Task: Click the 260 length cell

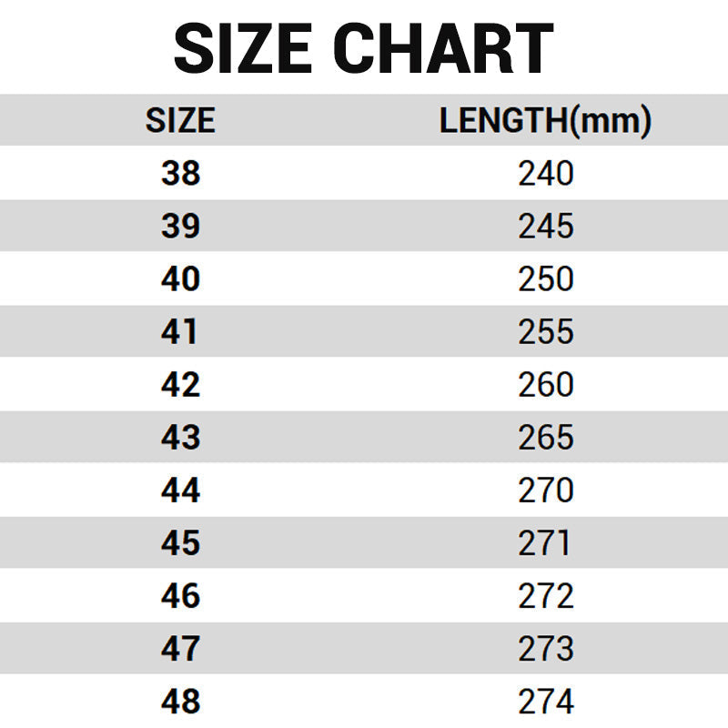Action: point(546,384)
